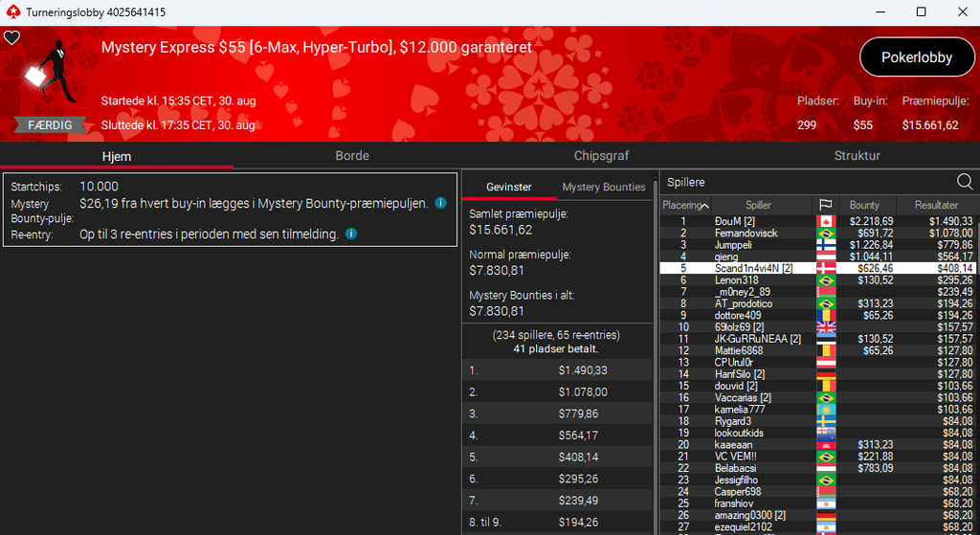Select player Belabacsi
The width and height of the screenshot is (980, 535).
pyautogui.click(x=735, y=468)
